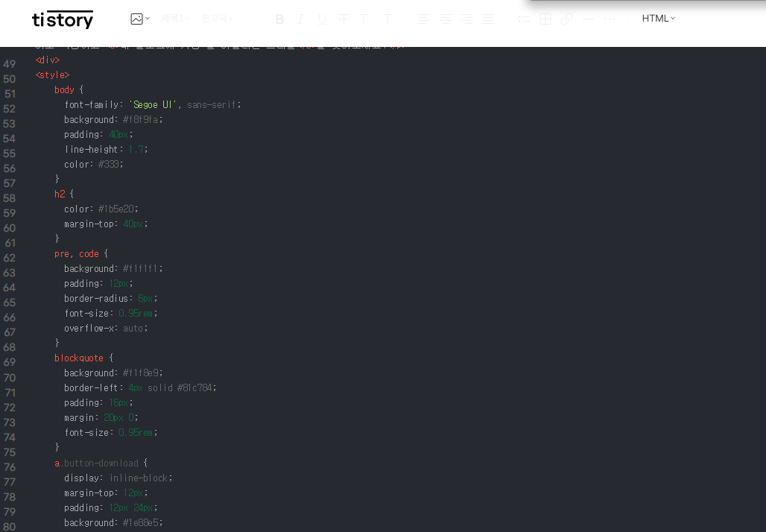766x532 pixels.
Task: Go to Tistory home via the logo
Action: (63, 20)
